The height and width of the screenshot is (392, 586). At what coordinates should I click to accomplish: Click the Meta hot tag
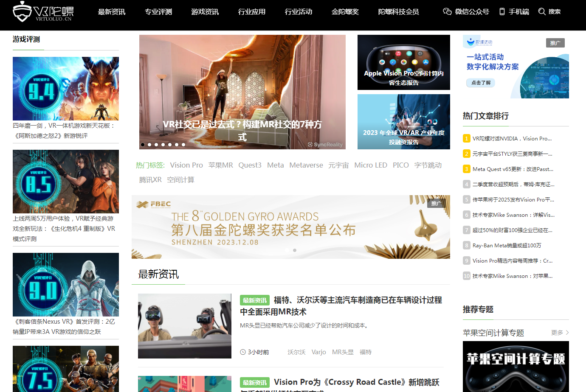click(275, 165)
